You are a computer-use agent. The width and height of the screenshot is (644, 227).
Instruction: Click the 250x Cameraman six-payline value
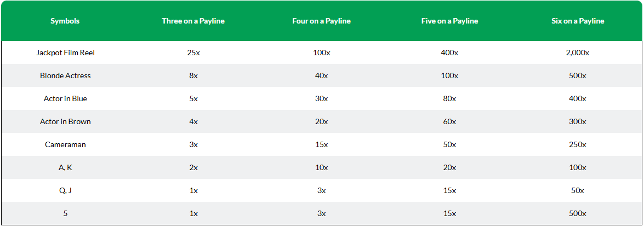578,144
